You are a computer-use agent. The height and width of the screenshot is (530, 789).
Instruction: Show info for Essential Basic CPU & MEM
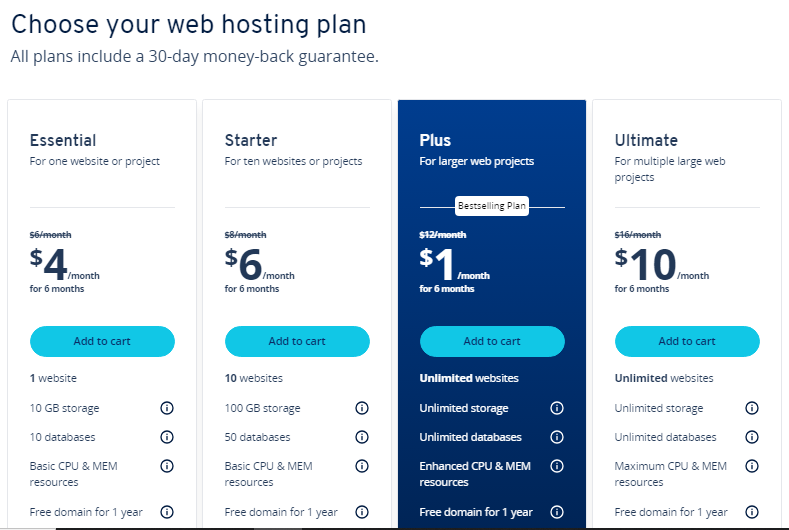coord(167,466)
